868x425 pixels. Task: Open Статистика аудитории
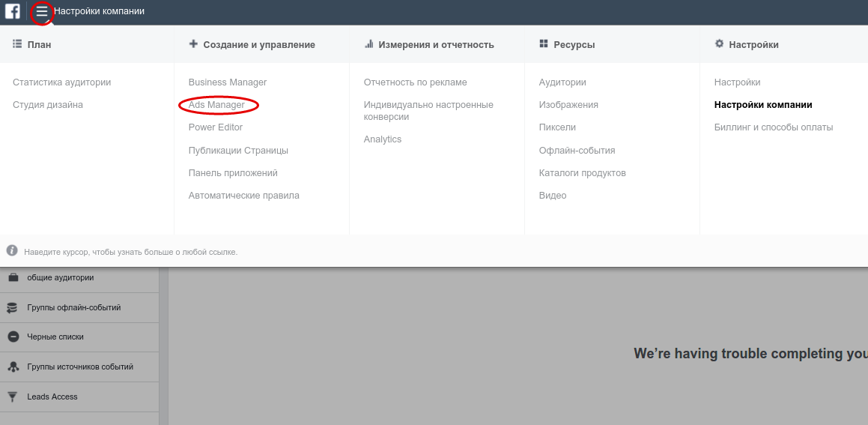point(62,82)
